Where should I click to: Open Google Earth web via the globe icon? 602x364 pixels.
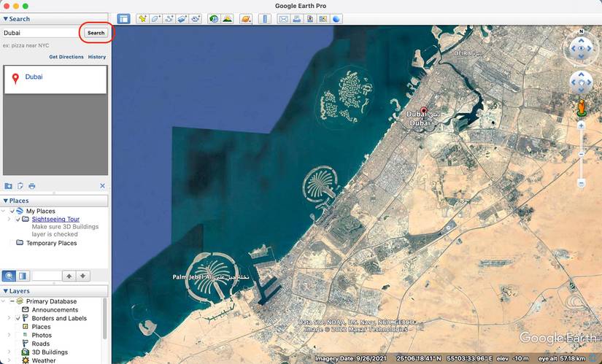tap(336, 19)
